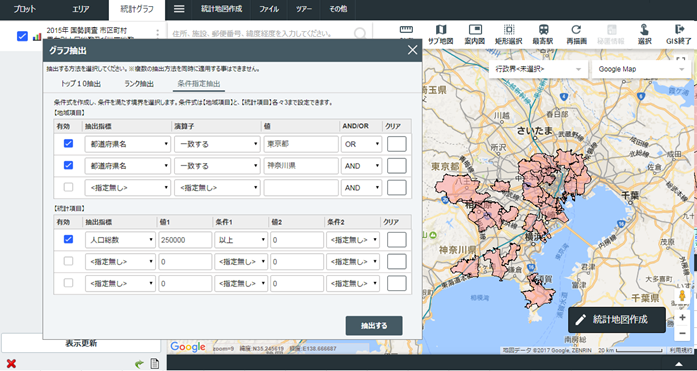Click the 神奈川県 value field
697x371 pixels.
tap(301, 166)
